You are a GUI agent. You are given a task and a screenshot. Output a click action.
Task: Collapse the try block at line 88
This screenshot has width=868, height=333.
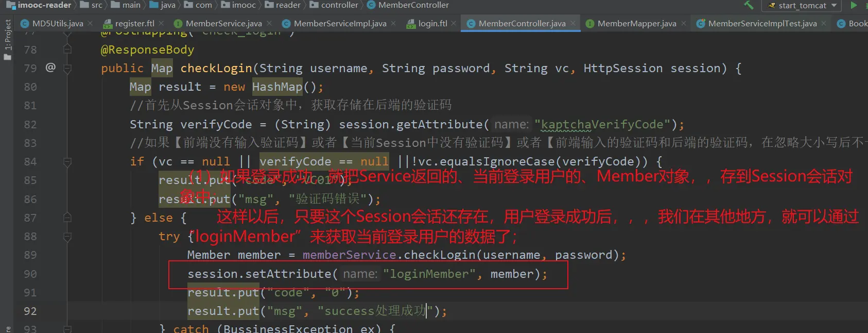(x=67, y=237)
